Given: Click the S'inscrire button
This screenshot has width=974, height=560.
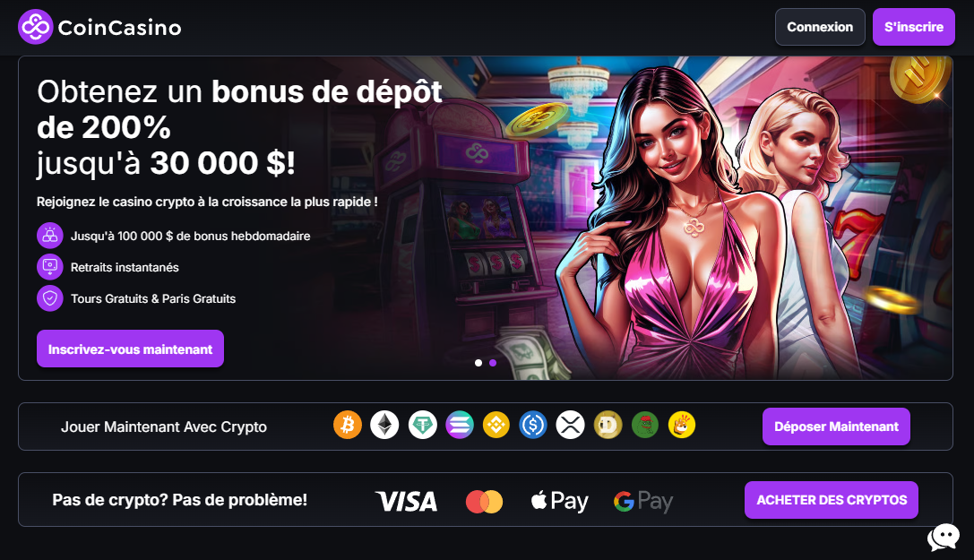Looking at the screenshot, I should point(914,27).
